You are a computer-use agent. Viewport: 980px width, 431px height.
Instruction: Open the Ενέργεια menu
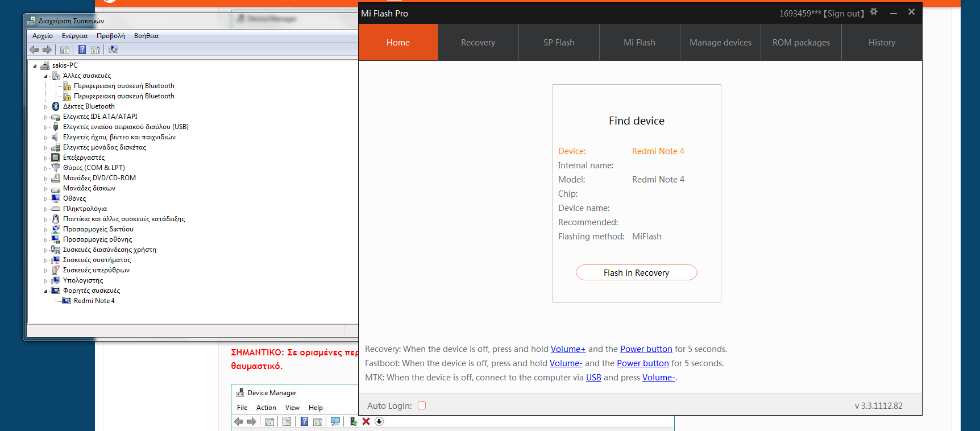[74, 36]
